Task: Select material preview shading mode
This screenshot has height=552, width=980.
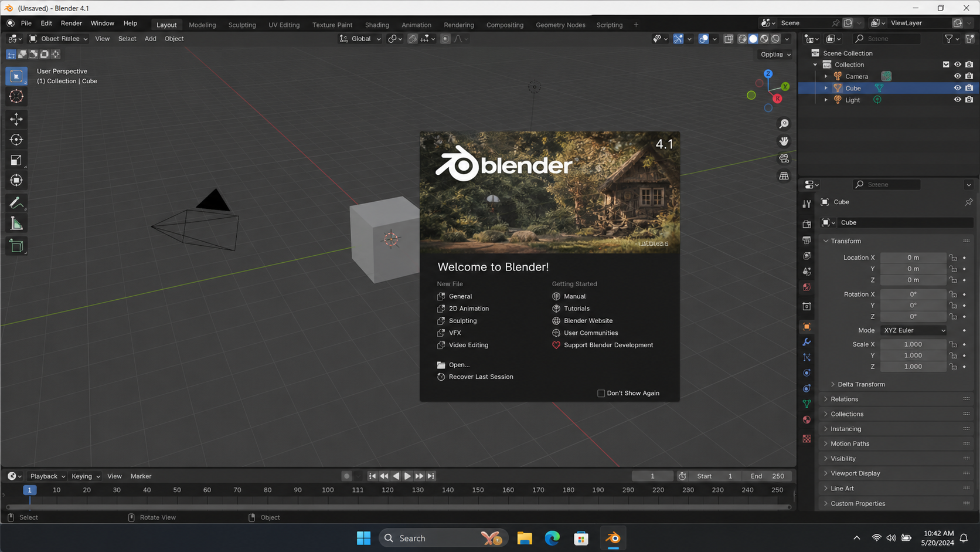Action: coord(764,39)
